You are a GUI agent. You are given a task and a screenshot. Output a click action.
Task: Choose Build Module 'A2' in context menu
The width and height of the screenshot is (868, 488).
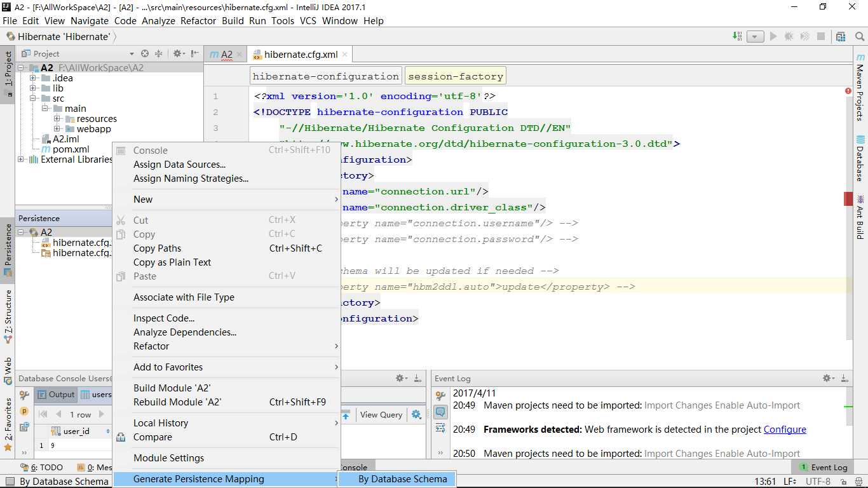pos(227,388)
